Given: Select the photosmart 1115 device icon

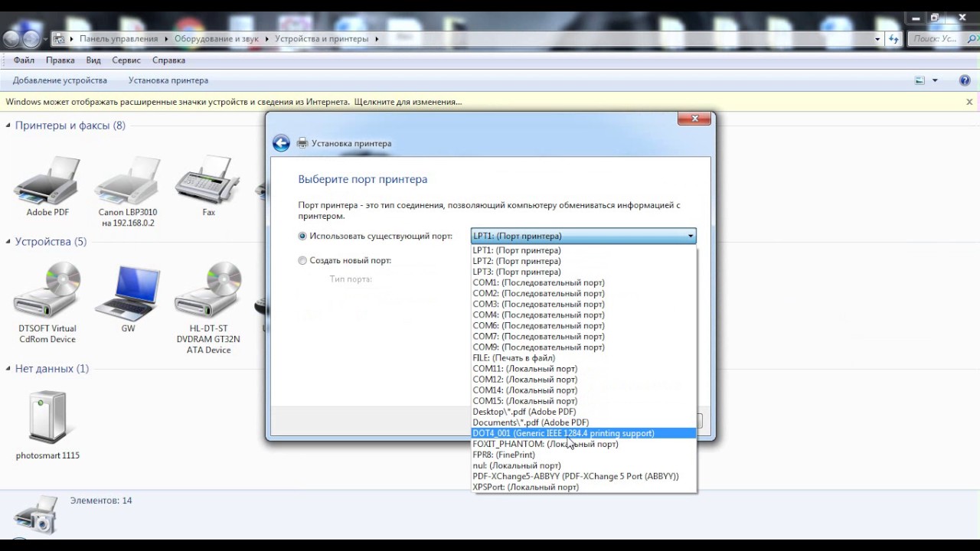Looking at the screenshot, I should click(x=47, y=417).
